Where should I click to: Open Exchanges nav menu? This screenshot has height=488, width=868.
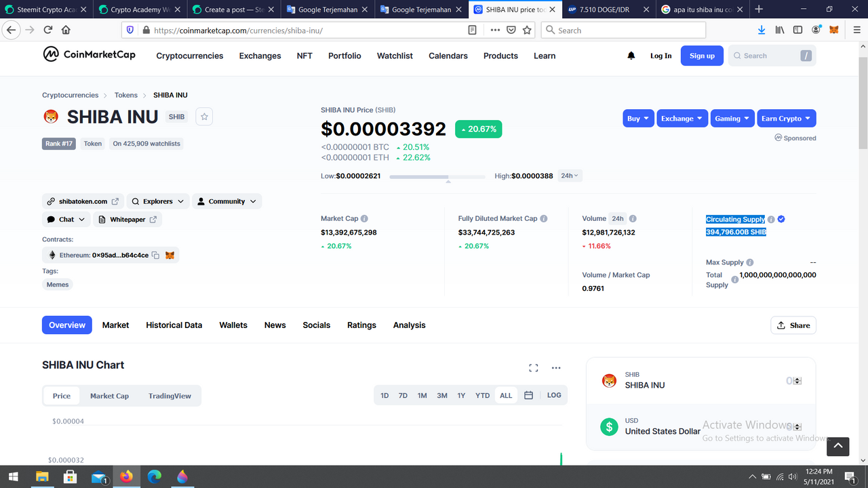pyautogui.click(x=260, y=56)
